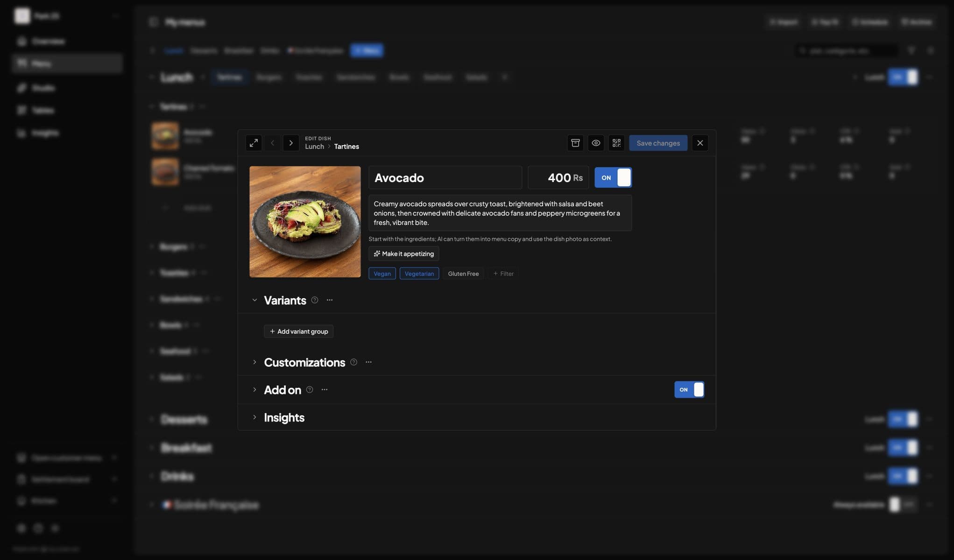954x560 pixels.
Task: Deselect the Vegan tag
Action: [x=382, y=273]
